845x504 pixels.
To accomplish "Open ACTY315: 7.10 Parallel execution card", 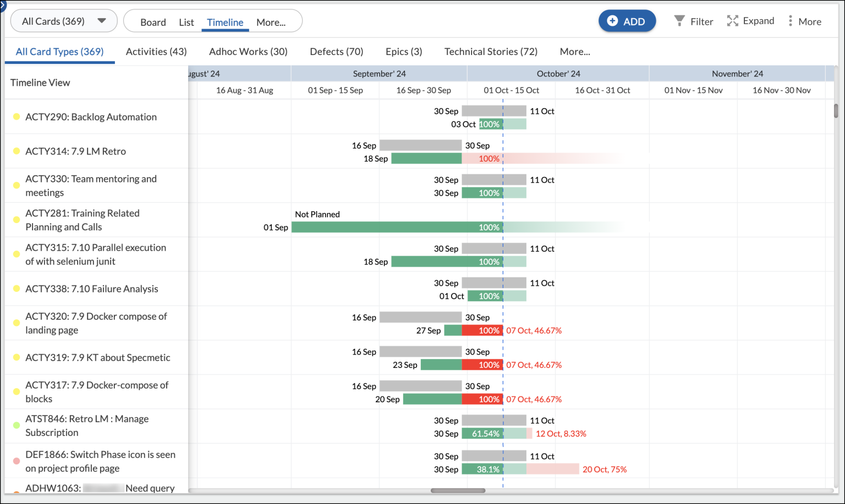I will click(96, 254).
